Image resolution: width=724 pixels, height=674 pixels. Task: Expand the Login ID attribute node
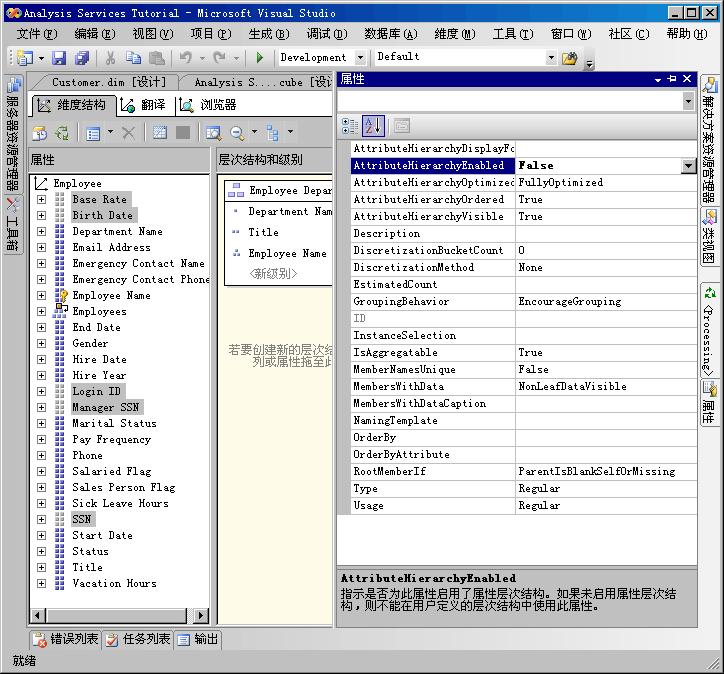click(x=41, y=392)
